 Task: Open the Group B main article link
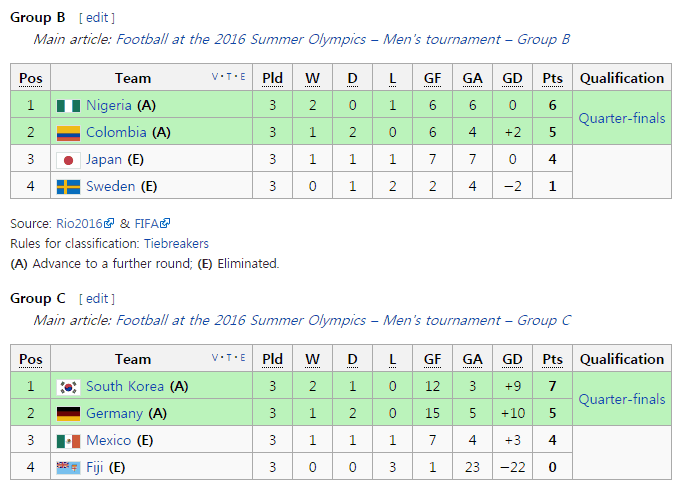click(343, 39)
